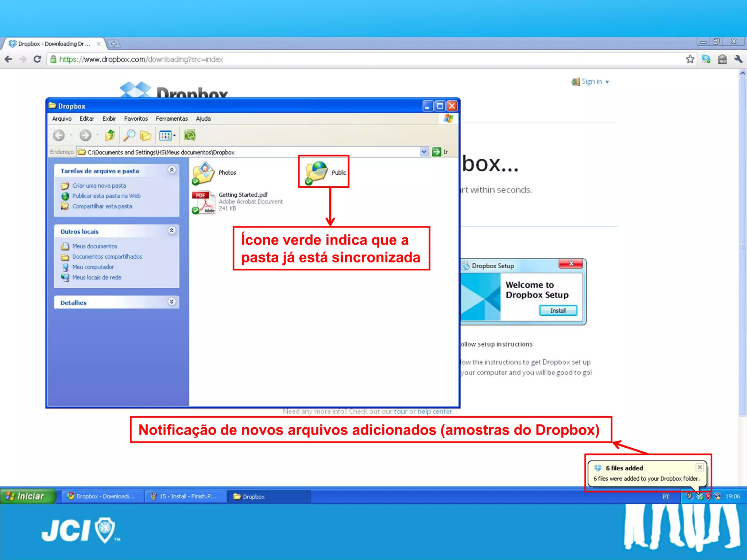Click the Go (Ir) address button
Screen dimensions: 747x560
[x=440, y=152]
